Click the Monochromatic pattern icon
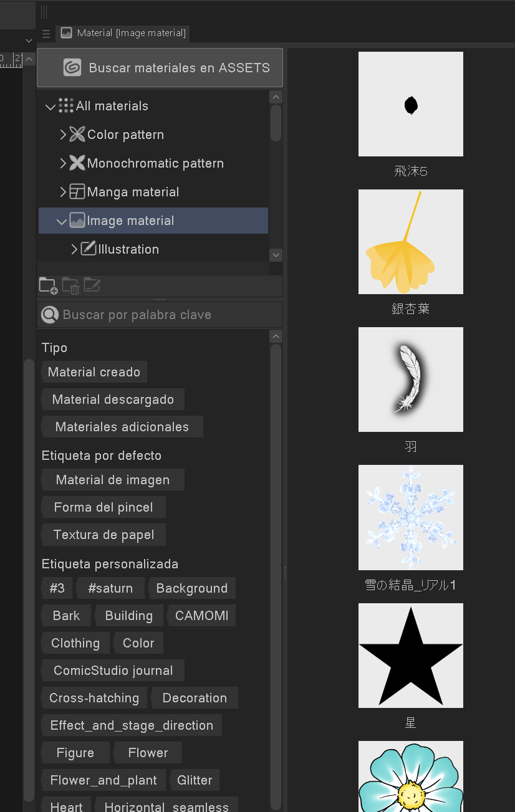515x812 pixels. 77,163
